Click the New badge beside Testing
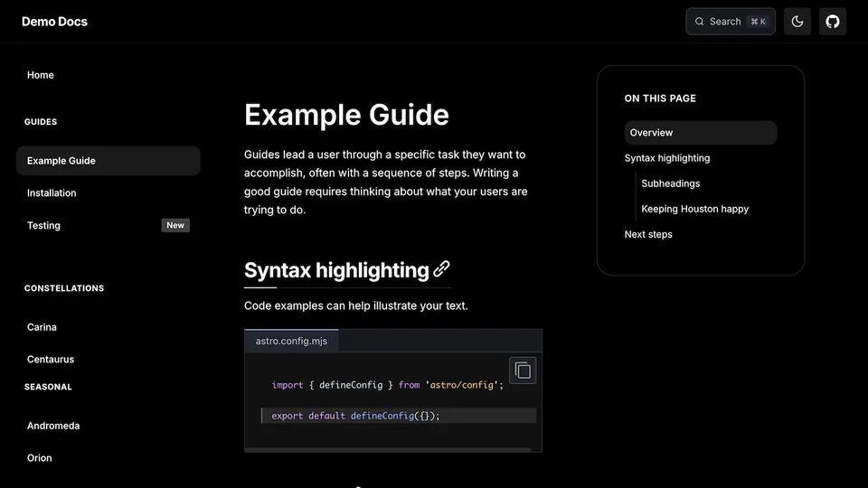Screen dimensions: 868x488 coord(175,226)
